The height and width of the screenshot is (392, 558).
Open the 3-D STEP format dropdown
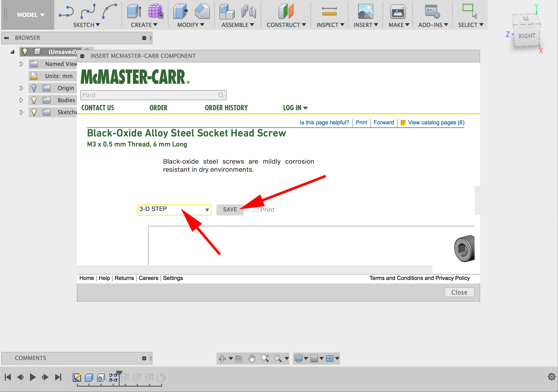175,209
